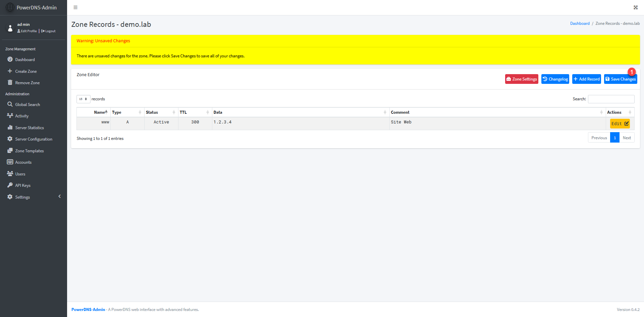Focus the records Search input field
This screenshot has height=317, width=644.
pyautogui.click(x=611, y=99)
